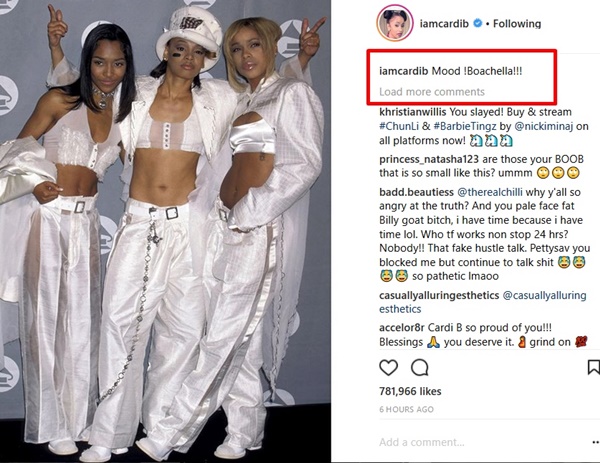The image size is (600, 463).
Task: Open the 6 HOURS AGO timestamp
Action: [406, 409]
